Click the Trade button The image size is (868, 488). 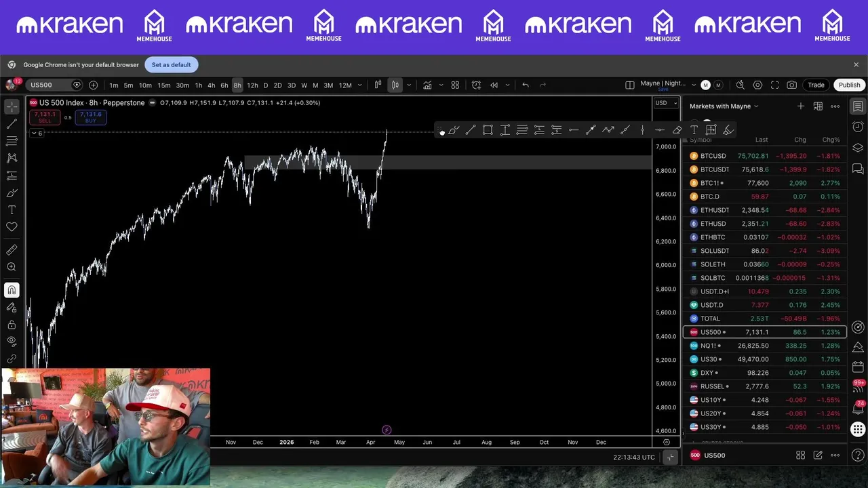coord(816,85)
